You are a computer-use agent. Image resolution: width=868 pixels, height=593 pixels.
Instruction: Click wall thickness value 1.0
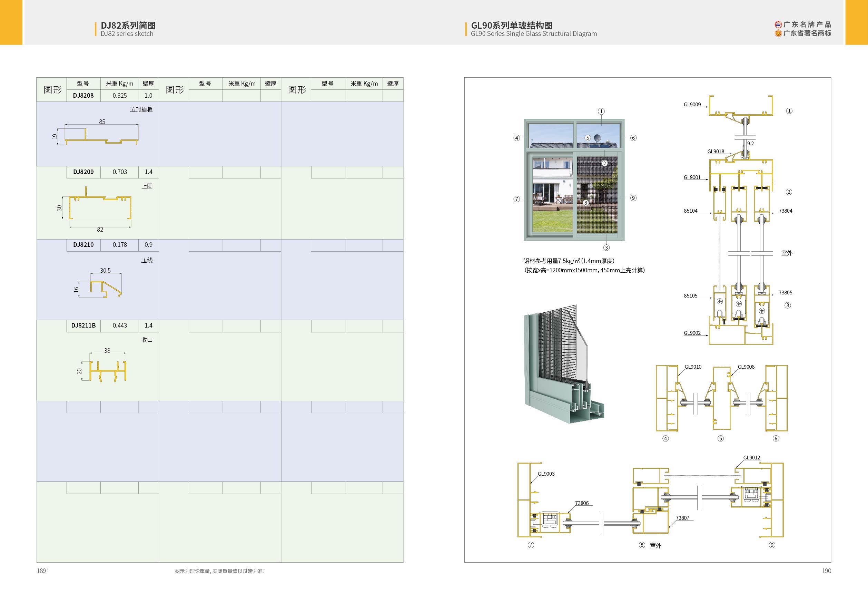tap(148, 96)
